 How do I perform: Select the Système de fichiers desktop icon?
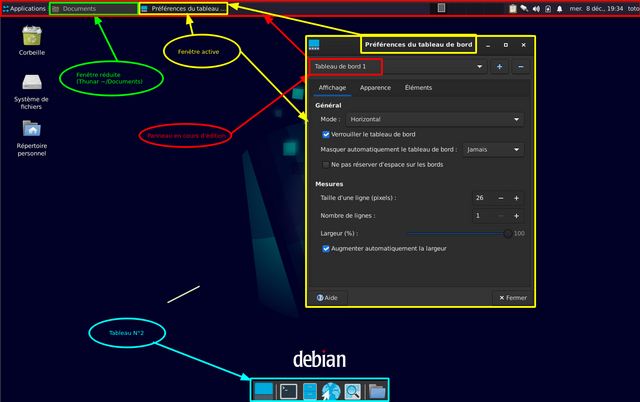click(x=31, y=92)
